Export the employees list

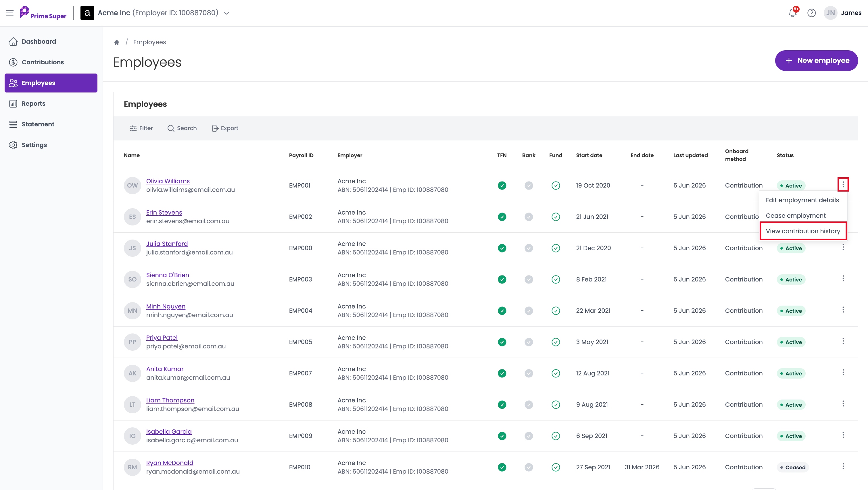225,128
